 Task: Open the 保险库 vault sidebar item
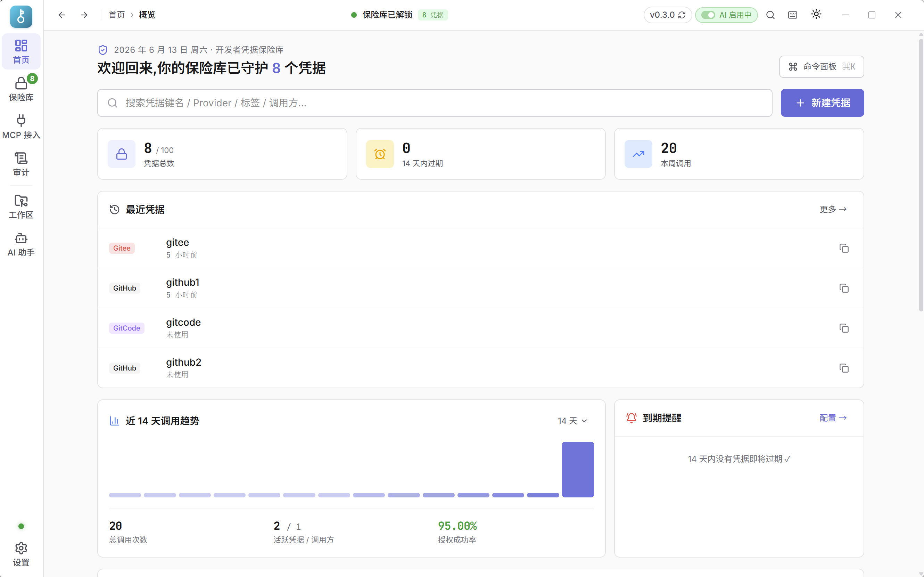pyautogui.click(x=21, y=89)
